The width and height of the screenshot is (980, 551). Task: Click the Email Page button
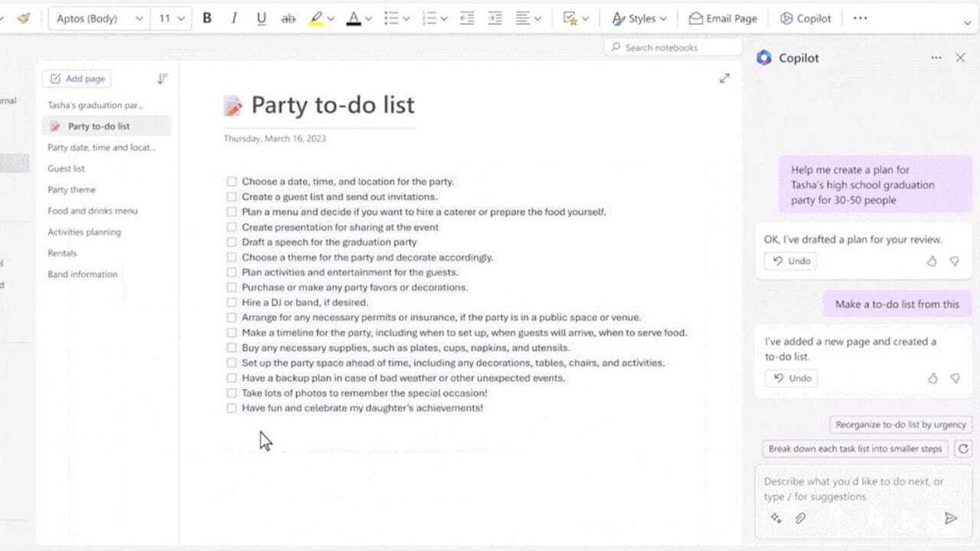coord(723,18)
